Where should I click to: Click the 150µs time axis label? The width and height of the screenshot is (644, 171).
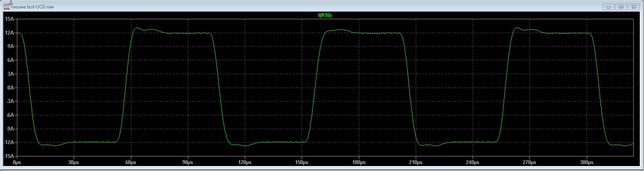pos(302,163)
